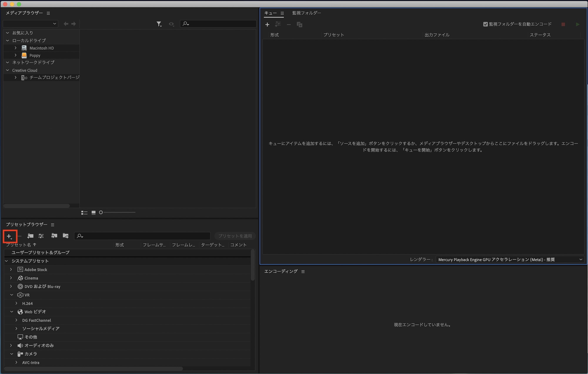Start the queue with the green play button
The width and height of the screenshot is (588, 374).
(x=577, y=24)
